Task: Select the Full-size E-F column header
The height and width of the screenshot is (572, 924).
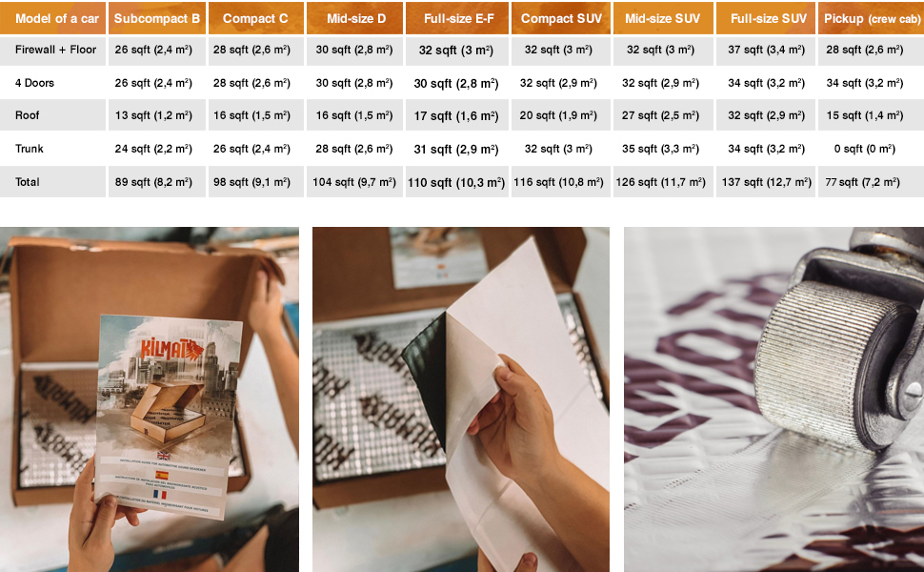Action: tap(457, 18)
